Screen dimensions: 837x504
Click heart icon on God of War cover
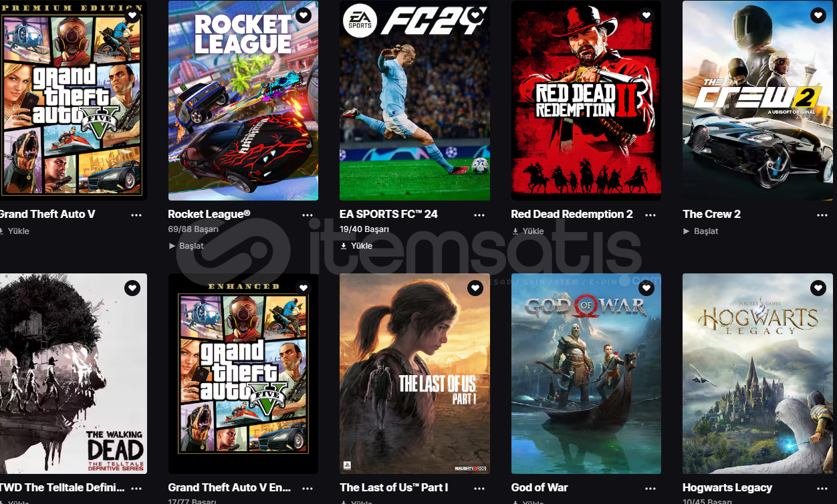pyautogui.click(x=646, y=288)
